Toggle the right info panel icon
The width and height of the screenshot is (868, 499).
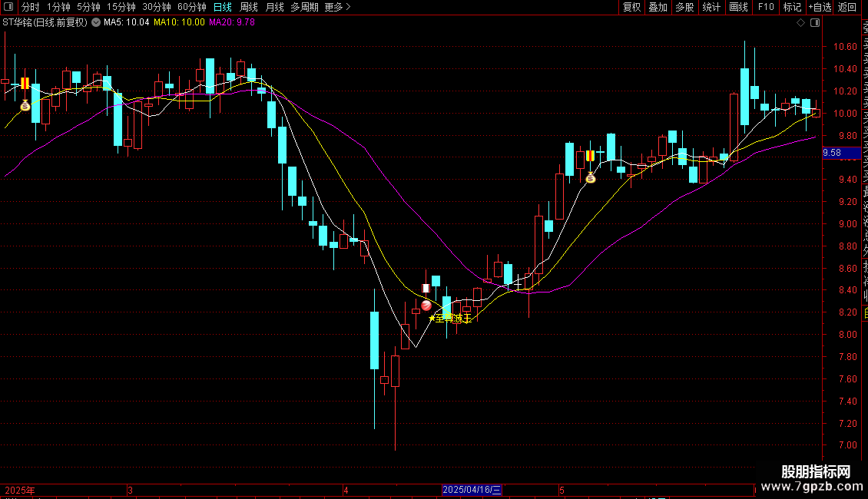(815, 23)
